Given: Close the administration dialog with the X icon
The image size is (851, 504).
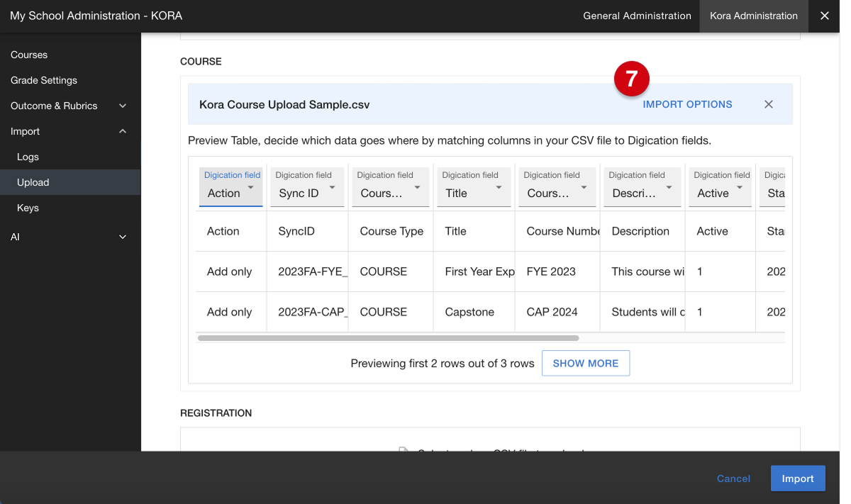Looking at the screenshot, I should click(x=824, y=16).
